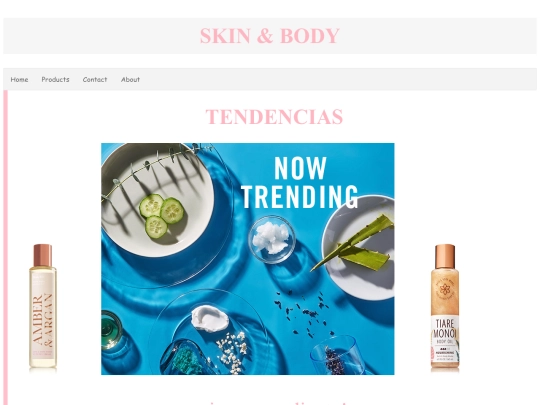Click the white cream dollop on glass plate

pyautogui.click(x=210, y=319)
